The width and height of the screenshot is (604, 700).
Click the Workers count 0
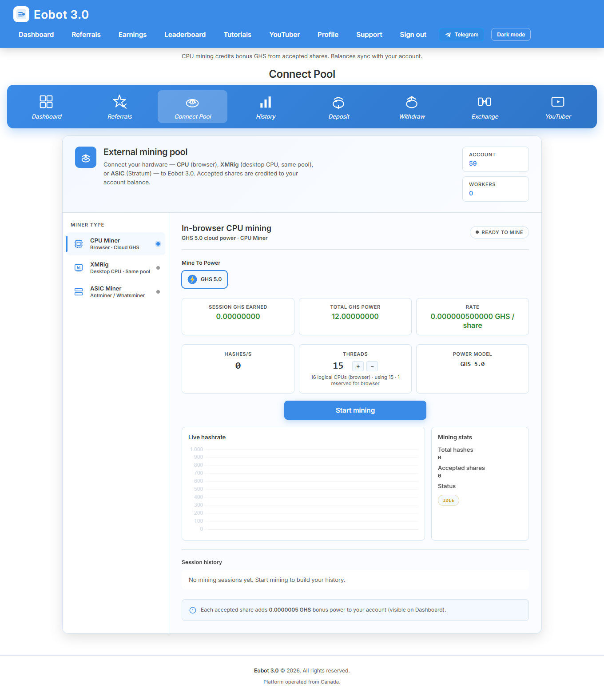(x=471, y=193)
